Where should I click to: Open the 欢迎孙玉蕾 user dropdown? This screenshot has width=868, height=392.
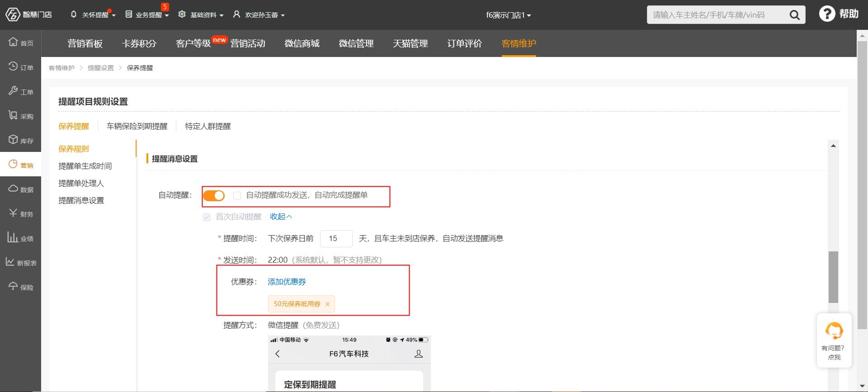[x=259, y=15]
